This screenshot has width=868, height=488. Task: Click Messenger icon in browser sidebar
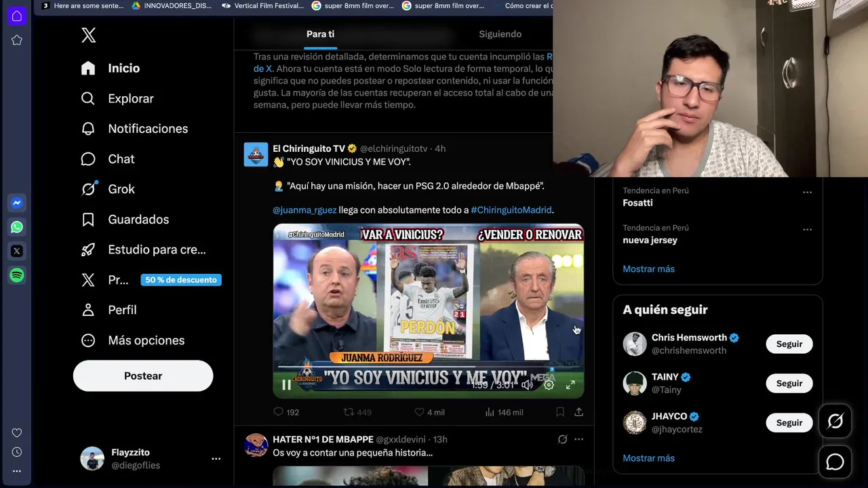pyautogui.click(x=17, y=203)
